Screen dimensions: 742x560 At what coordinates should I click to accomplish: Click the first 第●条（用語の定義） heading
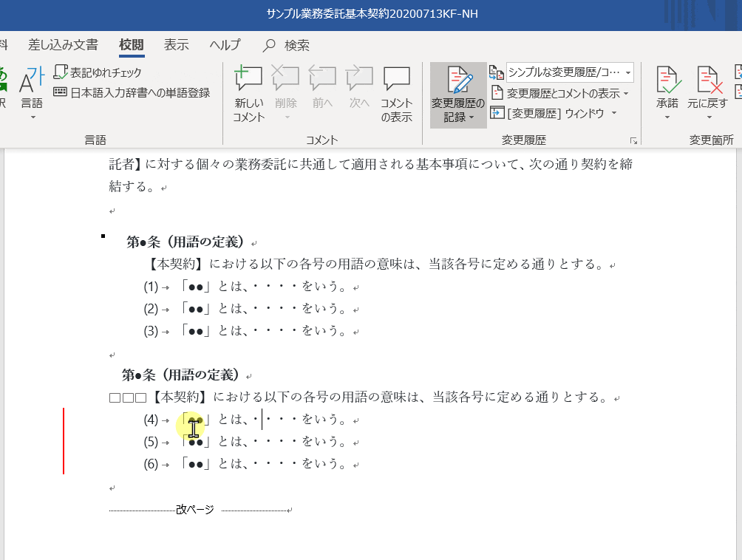(x=186, y=242)
